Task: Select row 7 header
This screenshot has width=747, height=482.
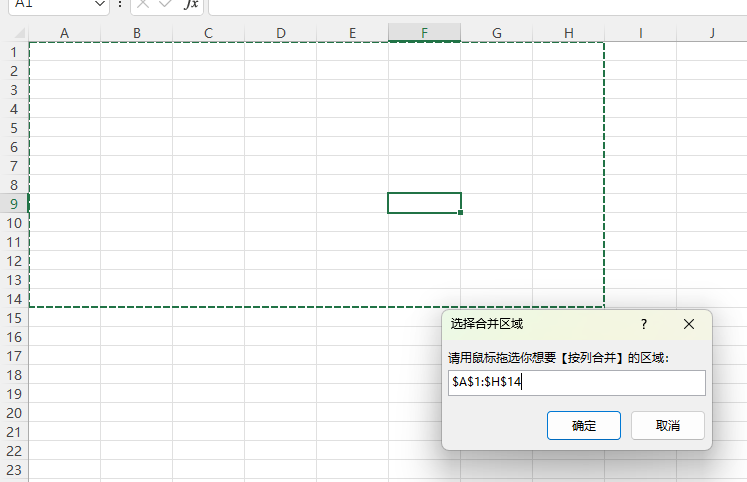Action: click(x=14, y=166)
